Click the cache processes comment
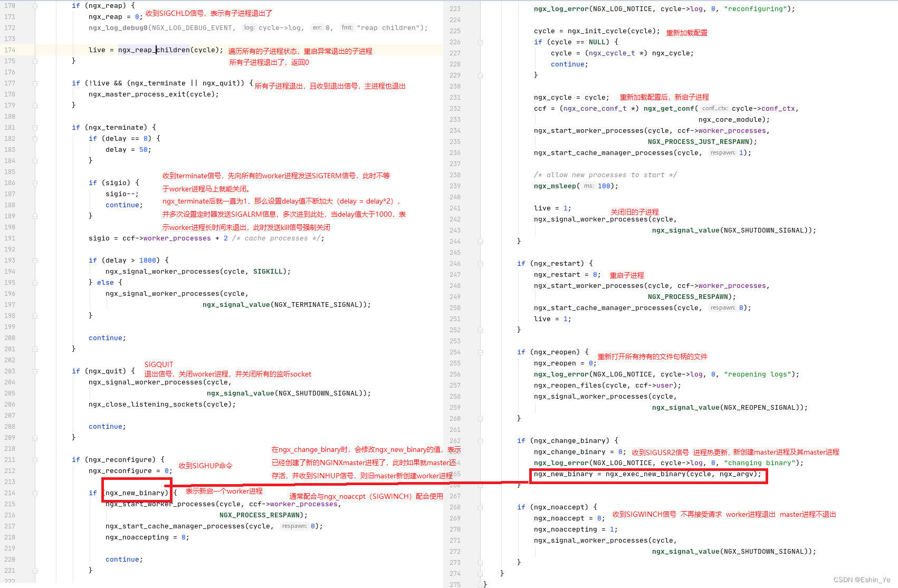 (x=276, y=238)
